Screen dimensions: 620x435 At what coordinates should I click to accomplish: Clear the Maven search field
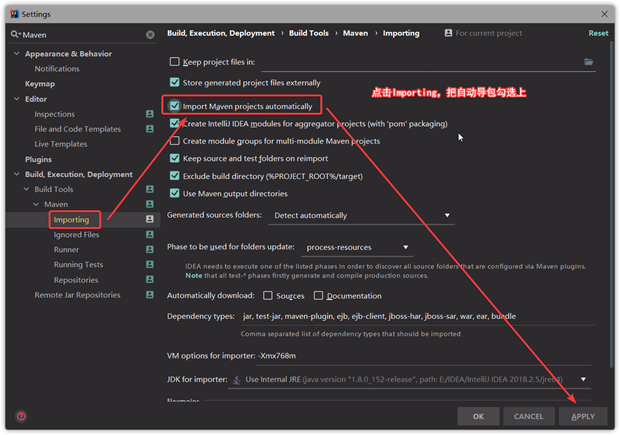[x=150, y=35]
